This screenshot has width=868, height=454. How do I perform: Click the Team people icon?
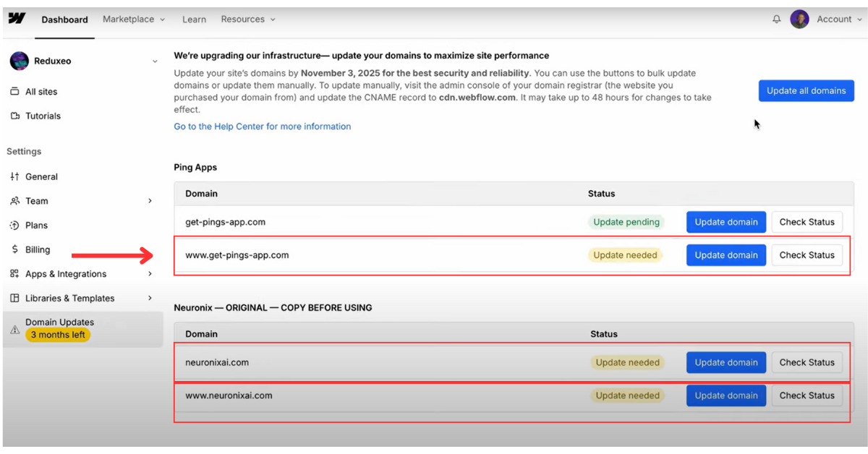14,201
